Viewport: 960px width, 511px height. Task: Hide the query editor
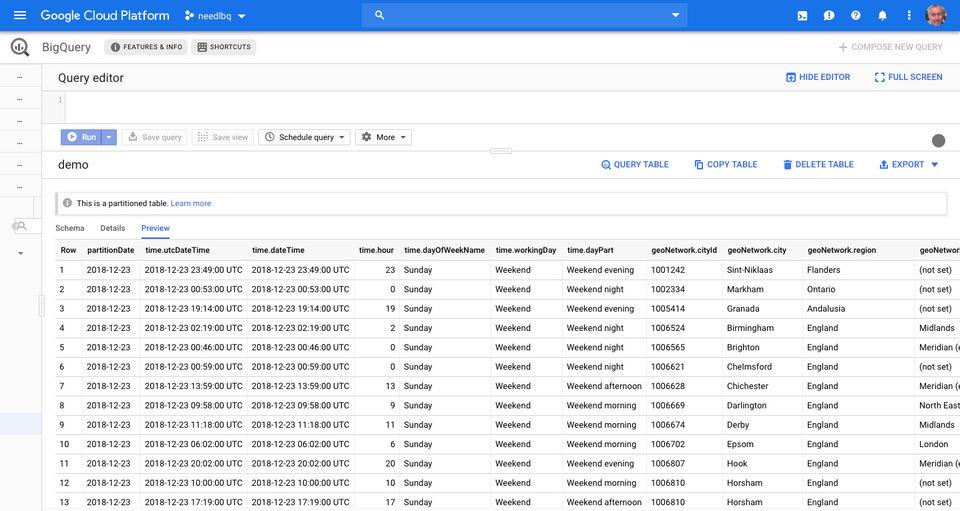tap(818, 77)
